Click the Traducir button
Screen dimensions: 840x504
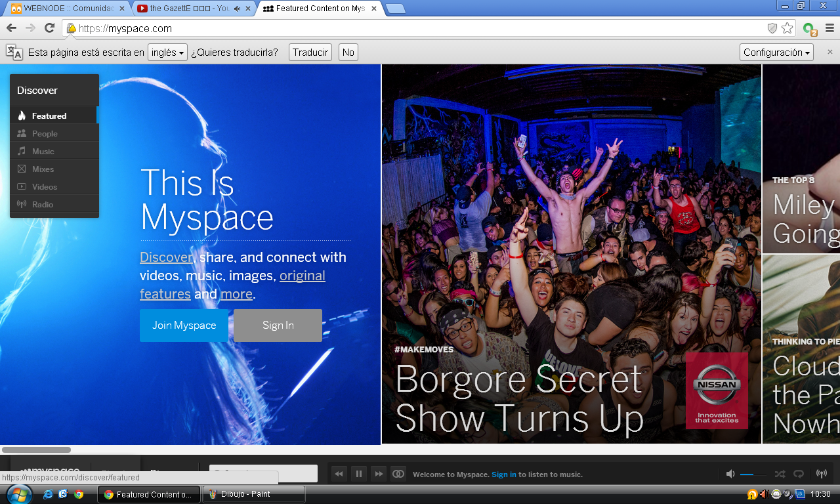tap(310, 52)
